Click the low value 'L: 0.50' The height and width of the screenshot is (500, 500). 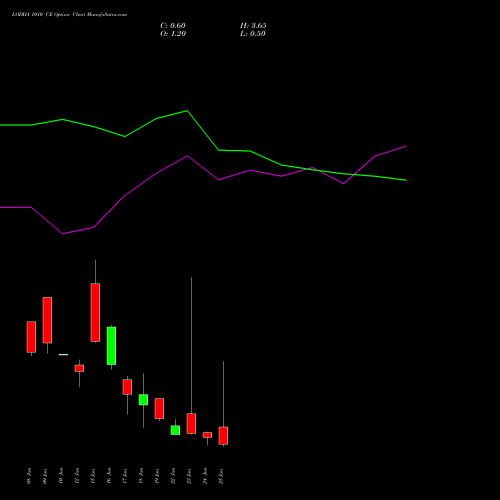[x=253, y=34]
